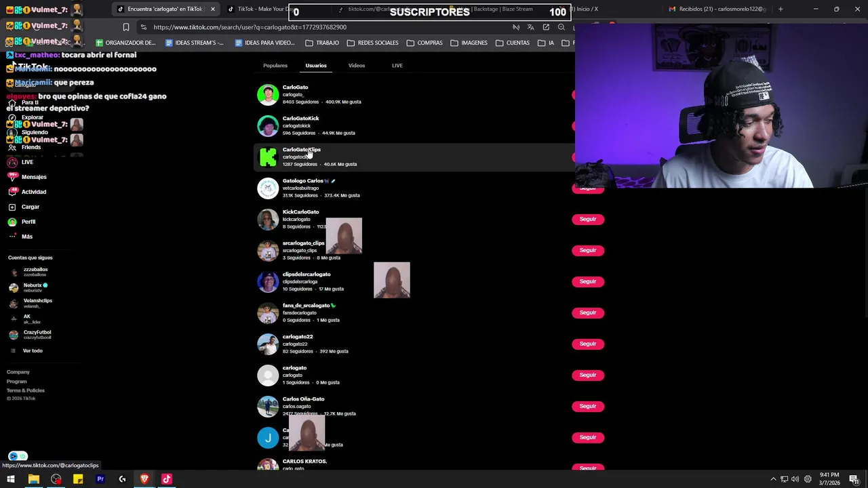Expand the Program footer section
This screenshot has width=868, height=488.
click(17, 382)
